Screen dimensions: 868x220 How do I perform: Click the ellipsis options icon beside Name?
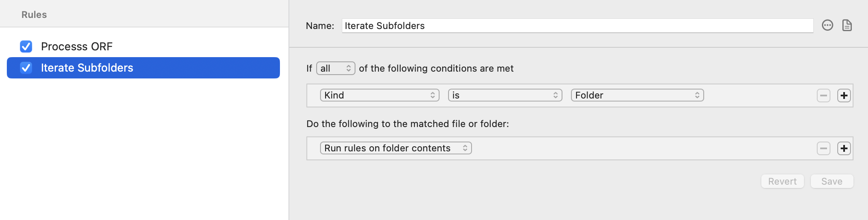click(827, 26)
